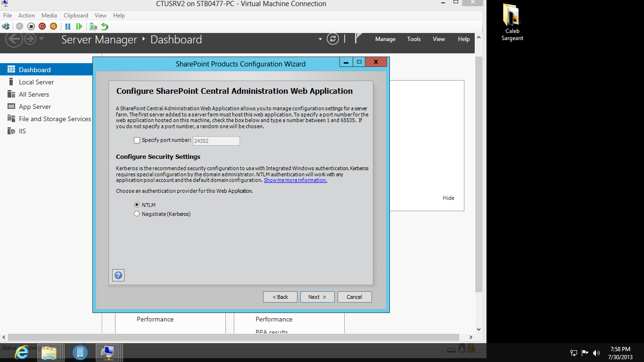Select the NTLM authentication option

point(137,205)
